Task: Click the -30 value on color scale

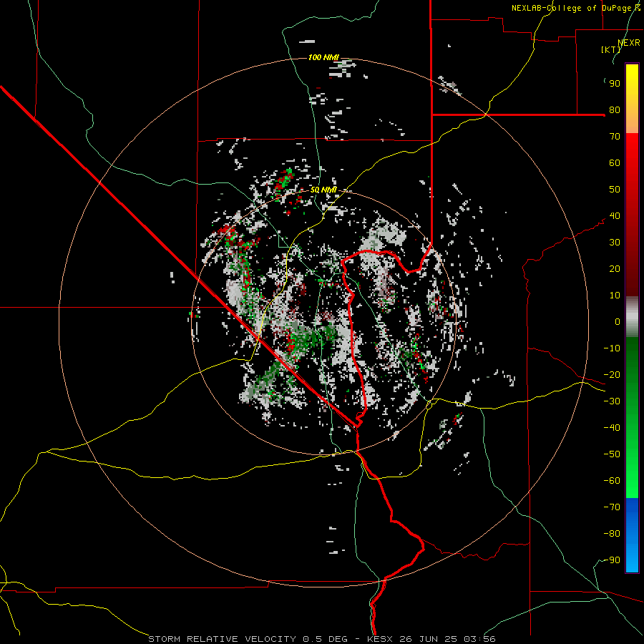Action: point(612,401)
